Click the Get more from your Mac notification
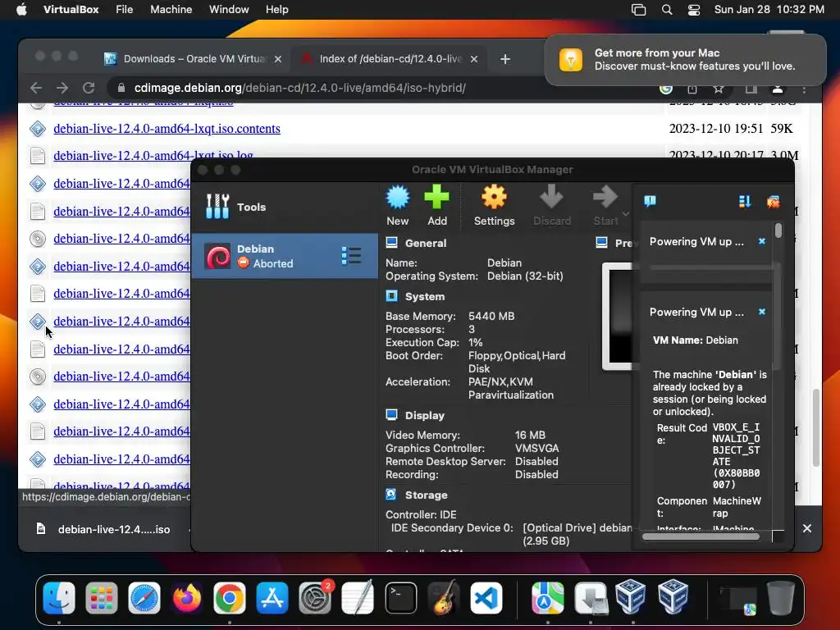This screenshot has width=840, height=630. tap(685, 59)
